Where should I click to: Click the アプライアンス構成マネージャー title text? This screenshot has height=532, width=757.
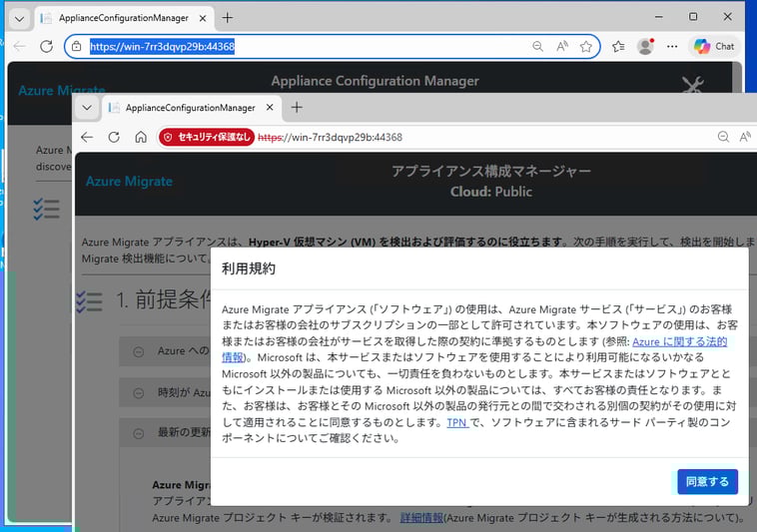[x=491, y=171]
